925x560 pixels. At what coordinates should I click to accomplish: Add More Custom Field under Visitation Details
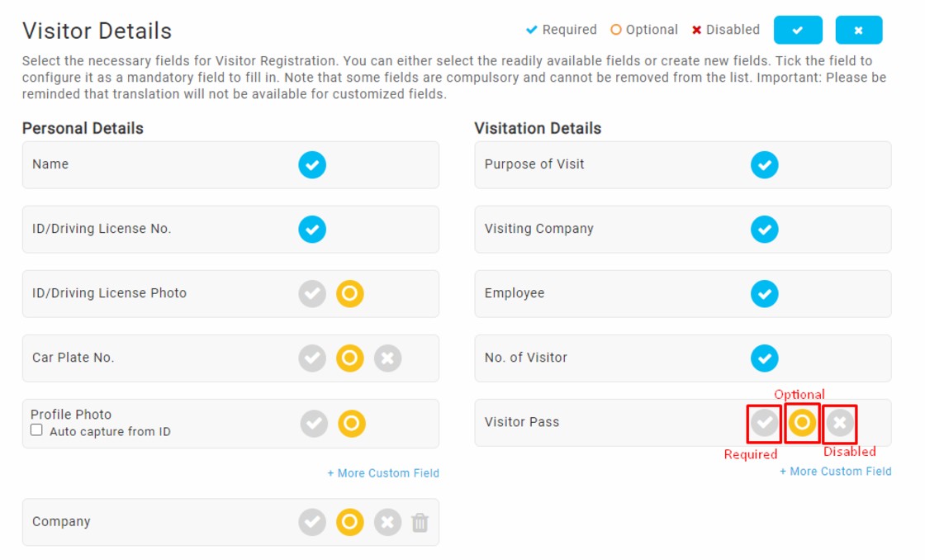click(x=835, y=472)
